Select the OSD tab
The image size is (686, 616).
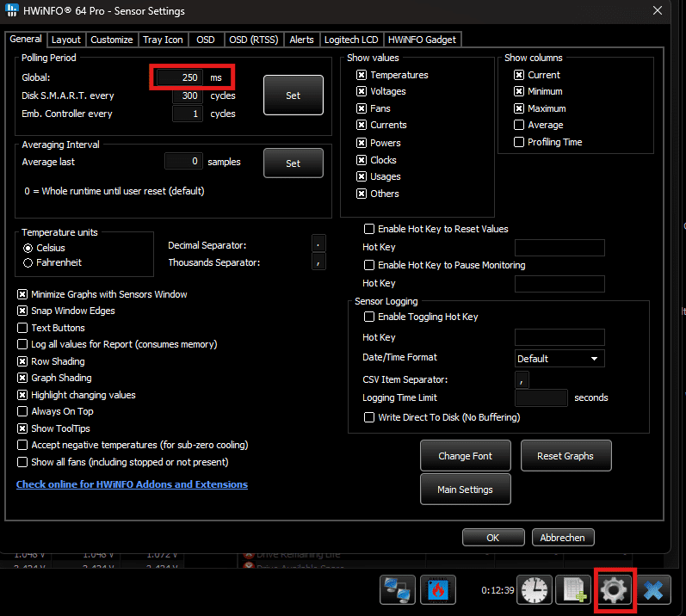[x=206, y=40]
